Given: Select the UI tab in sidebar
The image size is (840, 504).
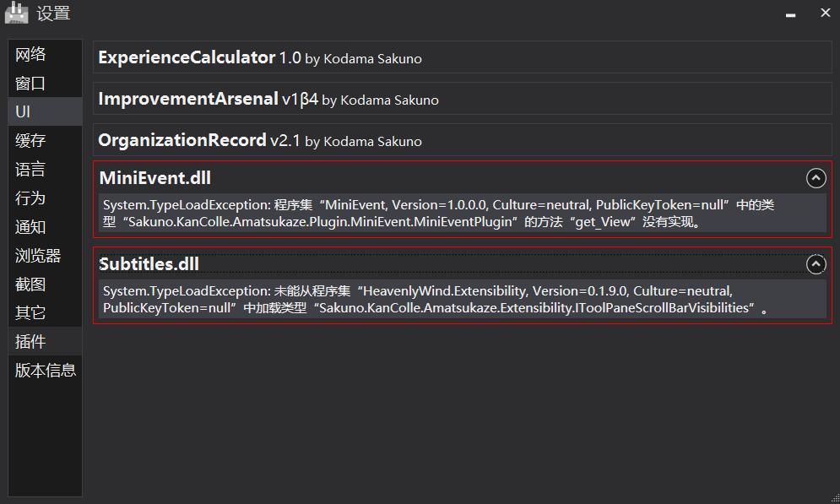Looking at the screenshot, I should click(45, 111).
